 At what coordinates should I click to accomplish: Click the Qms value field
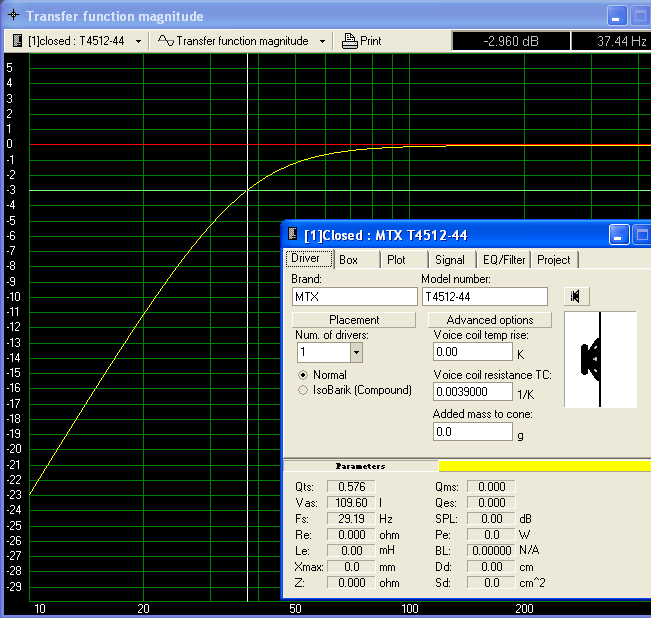[x=491, y=486]
